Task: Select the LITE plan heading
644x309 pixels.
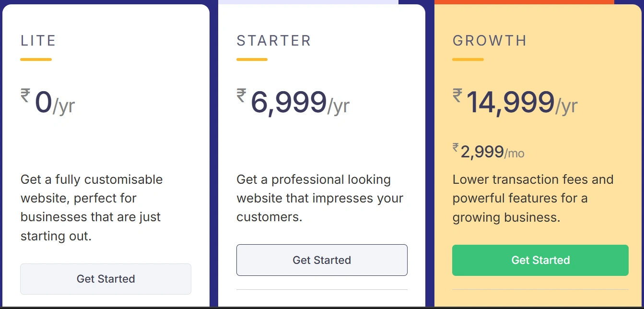Action: point(38,41)
